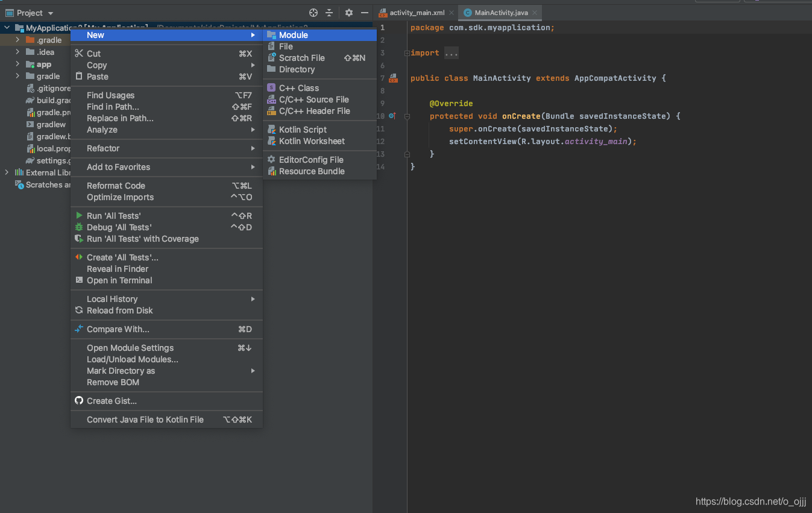The image size is (812, 513).
Task: Select Scratch File in New submenu
Action: (320, 58)
